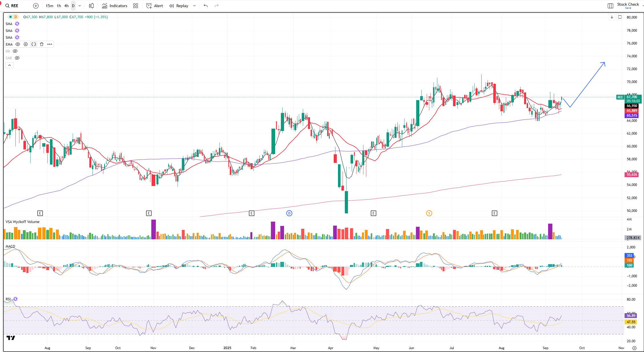Create a new Alert
The width and height of the screenshot is (644, 352).
click(155, 6)
